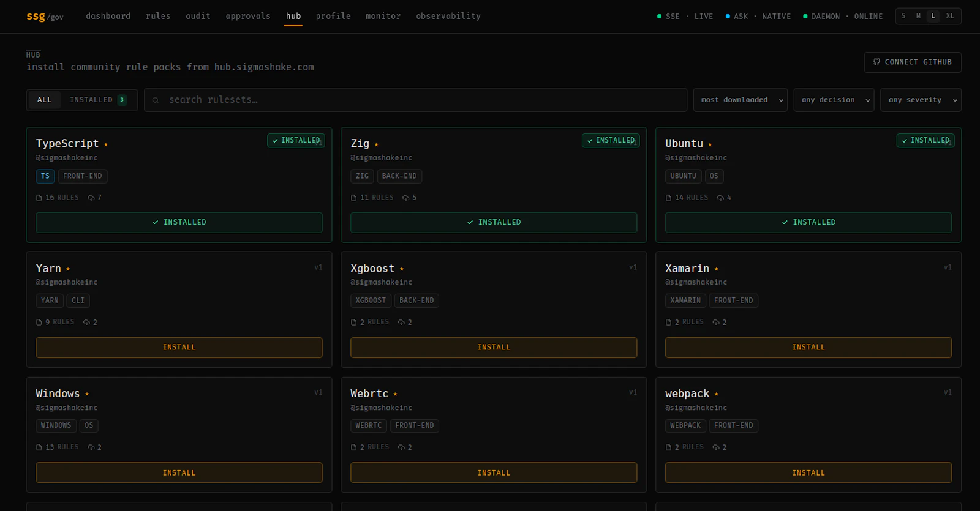Open the rules tab
The height and width of the screenshot is (511, 980).
coord(158,17)
